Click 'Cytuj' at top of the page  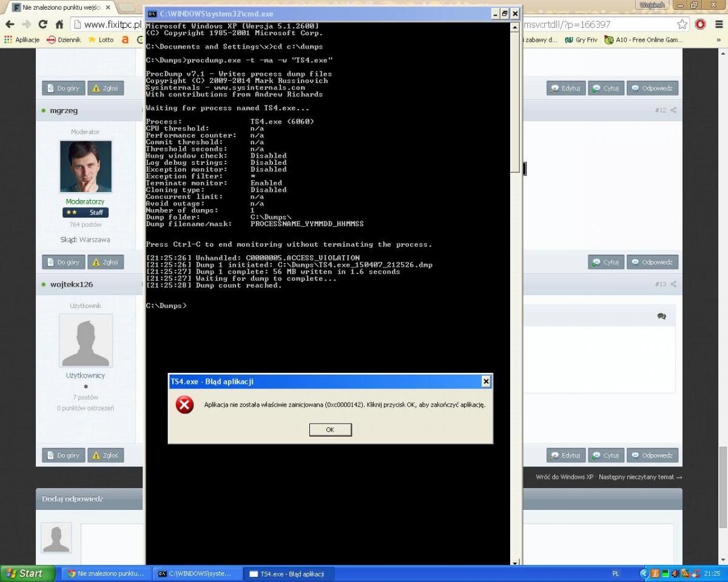(605, 88)
